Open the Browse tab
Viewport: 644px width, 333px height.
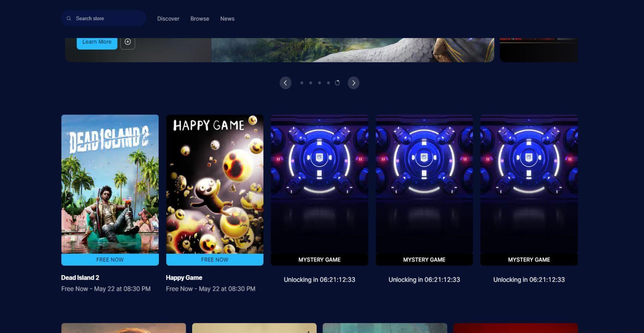(200, 19)
